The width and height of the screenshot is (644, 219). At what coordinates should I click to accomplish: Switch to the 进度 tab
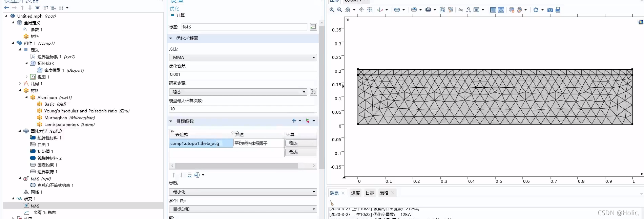(355, 193)
